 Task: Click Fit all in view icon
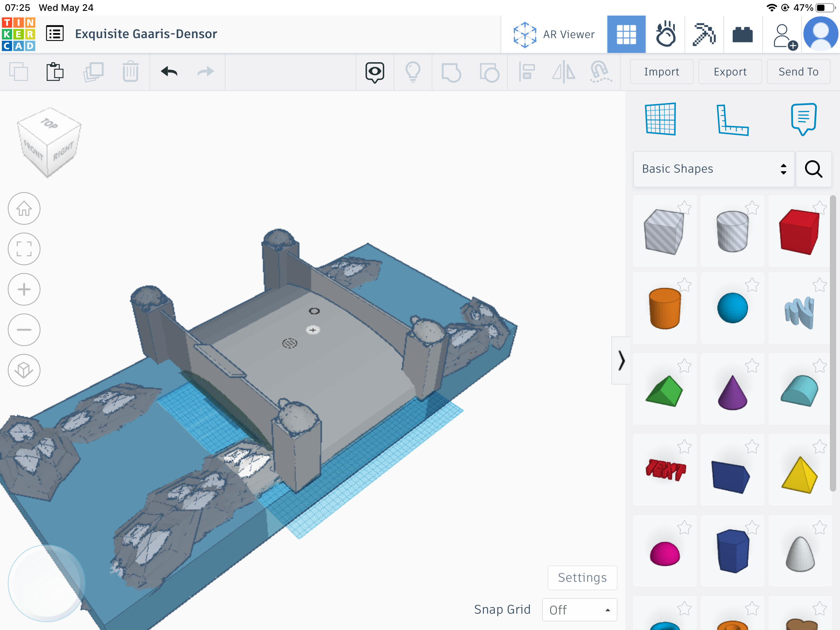[24, 249]
